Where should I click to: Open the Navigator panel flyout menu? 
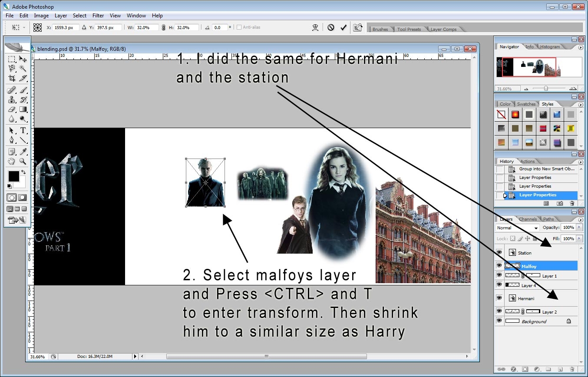coord(581,47)
